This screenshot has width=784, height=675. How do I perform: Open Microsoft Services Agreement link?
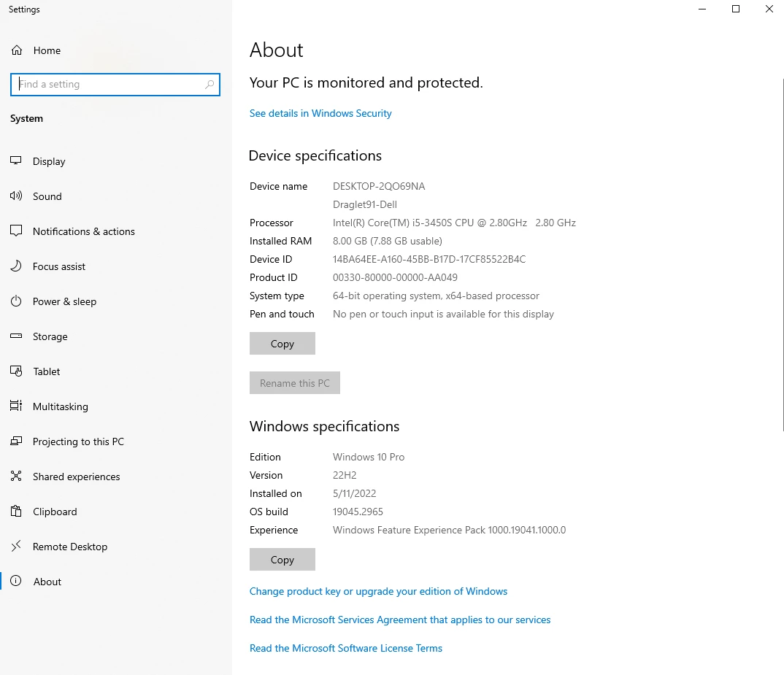(400, 620)
